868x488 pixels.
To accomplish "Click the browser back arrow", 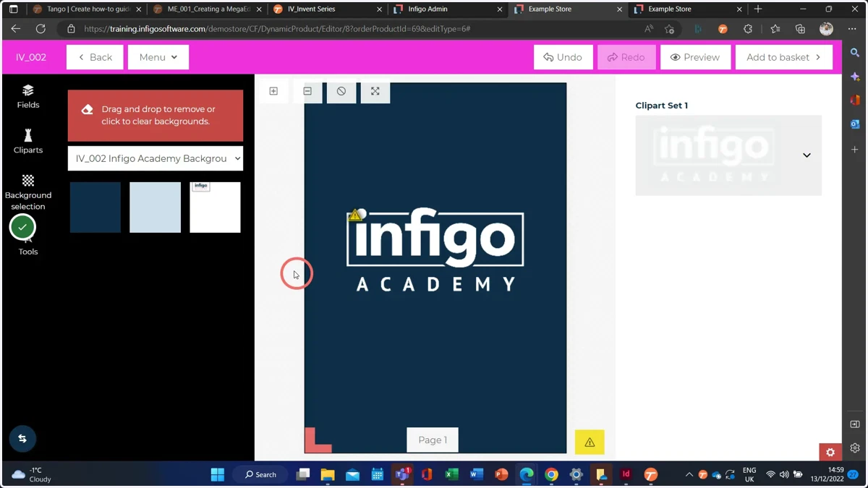I will coord(16,29).
